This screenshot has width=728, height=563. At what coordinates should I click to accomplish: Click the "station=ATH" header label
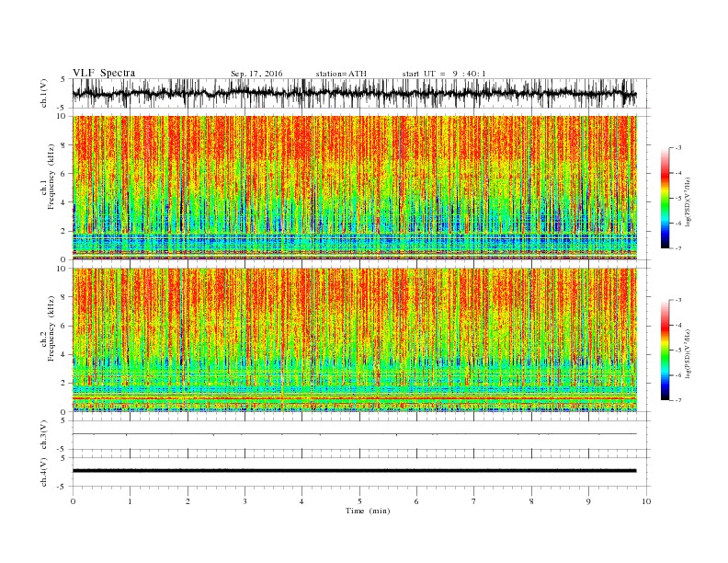tap(341, 74)
